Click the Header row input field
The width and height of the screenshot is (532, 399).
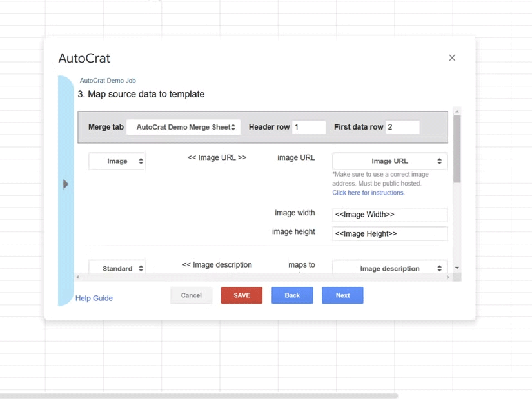click(x=308, y=128)
